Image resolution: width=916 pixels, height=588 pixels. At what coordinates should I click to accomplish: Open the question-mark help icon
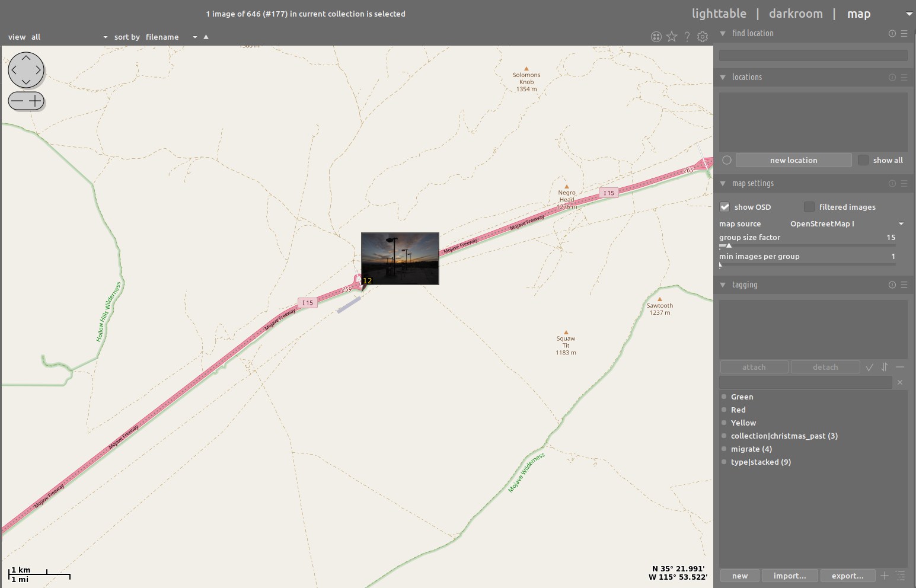(687, 37)
